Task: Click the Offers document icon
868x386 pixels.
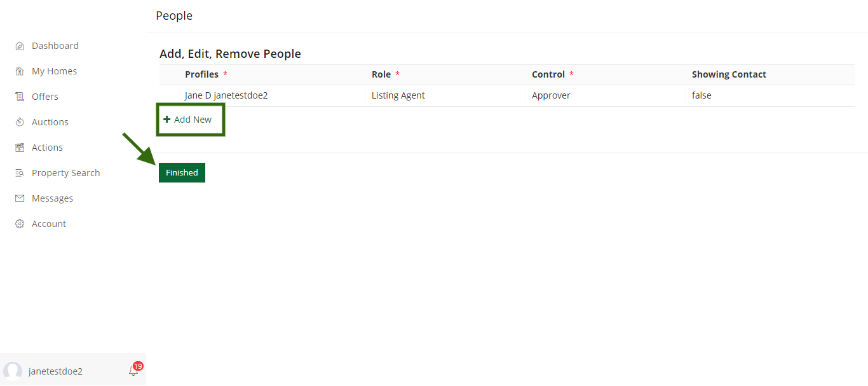Action: pyautogui.click(x=20, y=97)
